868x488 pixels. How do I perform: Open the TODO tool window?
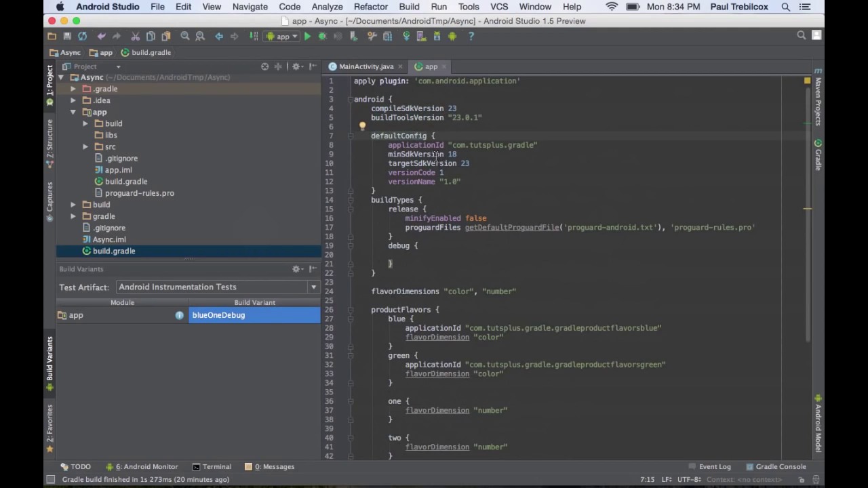coord(75,466)
